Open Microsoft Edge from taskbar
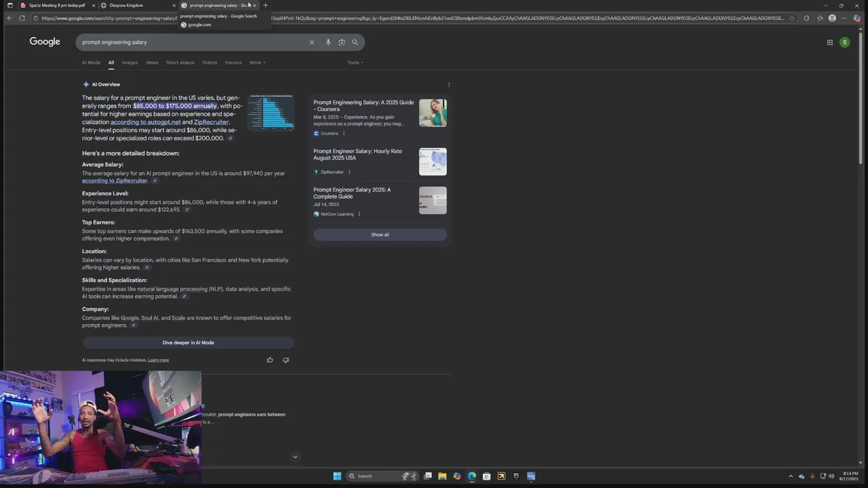 coord(472,476)
